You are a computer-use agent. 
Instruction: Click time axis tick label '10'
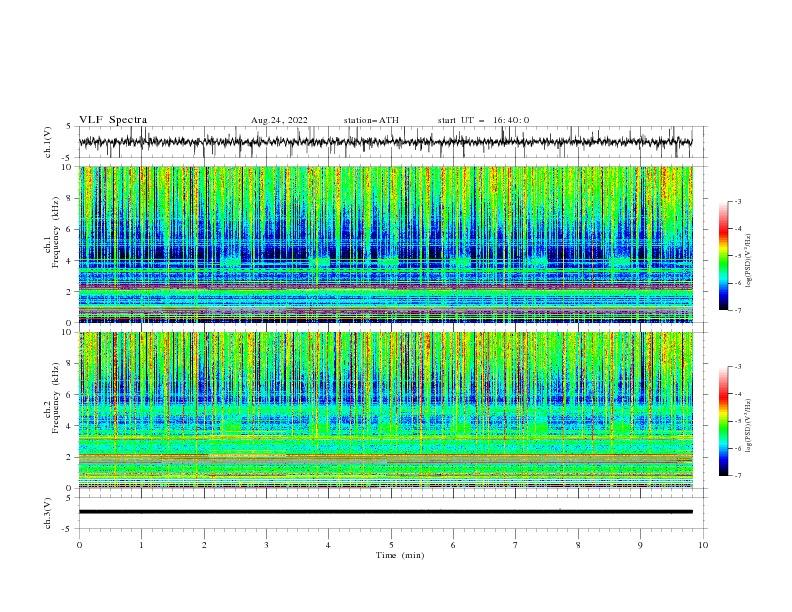(x=703, y=545)
